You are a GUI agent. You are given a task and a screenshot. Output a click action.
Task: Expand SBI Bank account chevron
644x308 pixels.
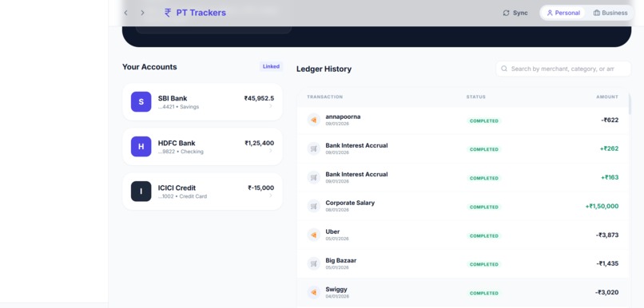(271, 106)
